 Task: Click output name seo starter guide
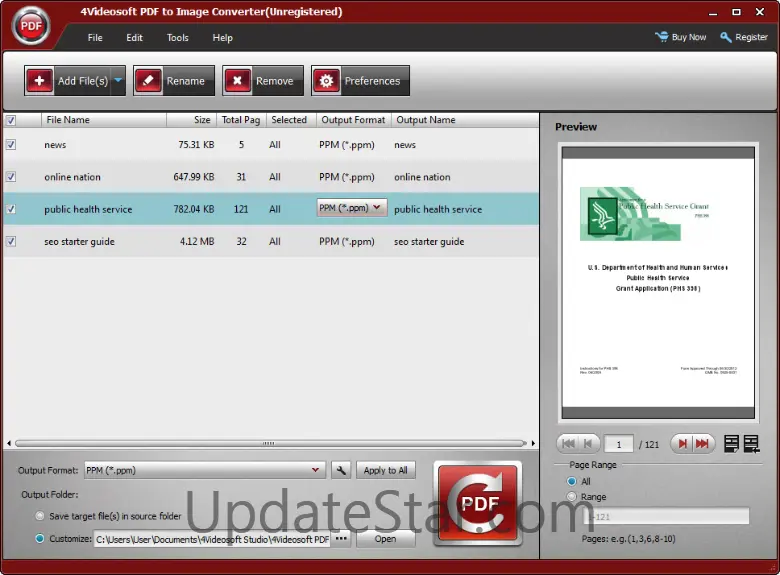point(429,241)
